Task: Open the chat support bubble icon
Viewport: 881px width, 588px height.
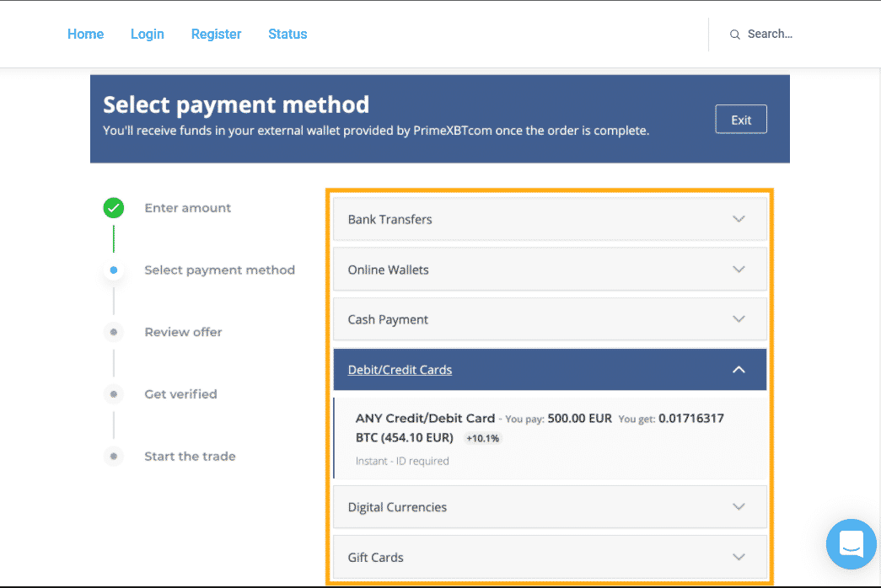Action: [x=851, y=543]
